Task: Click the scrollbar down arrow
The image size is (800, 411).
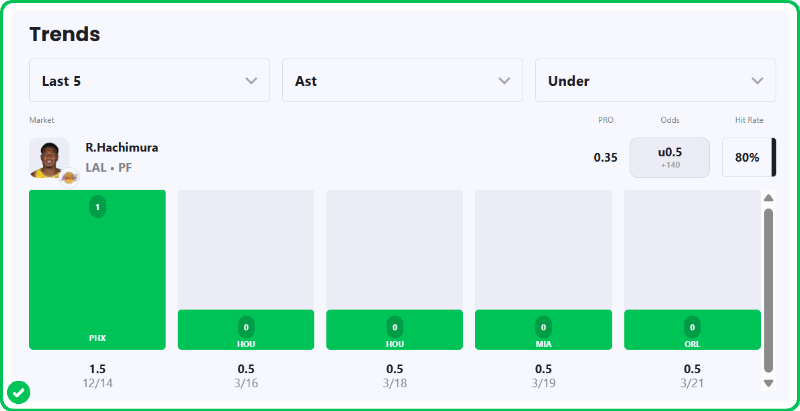Action: 768,383
